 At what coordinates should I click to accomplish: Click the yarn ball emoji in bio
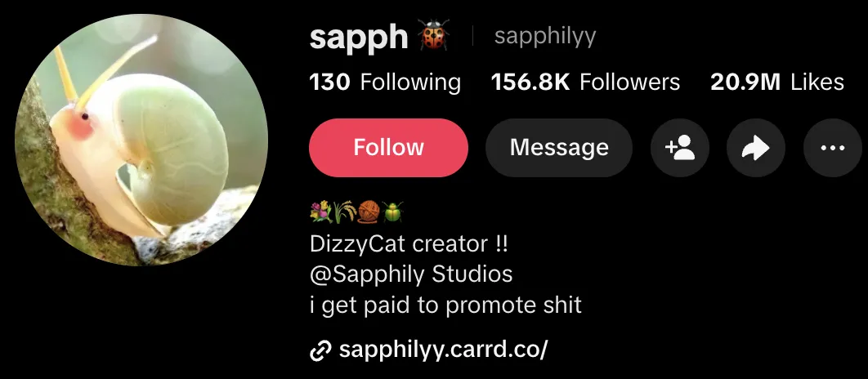(x=368, y=212)
